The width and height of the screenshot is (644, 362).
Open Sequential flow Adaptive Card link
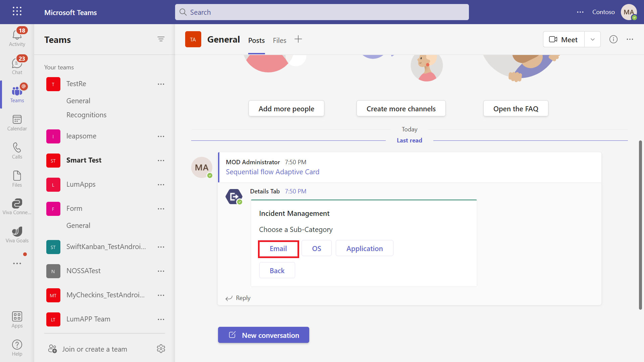pos(272,172)
